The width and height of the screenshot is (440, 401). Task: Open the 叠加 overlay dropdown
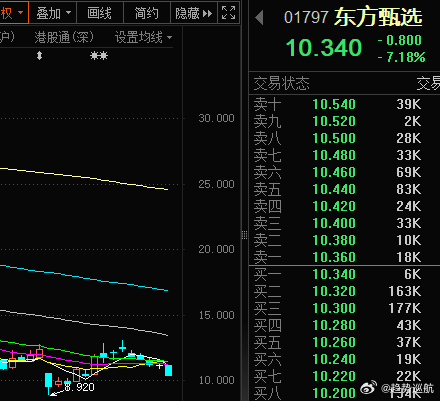[x=53, y=13]
